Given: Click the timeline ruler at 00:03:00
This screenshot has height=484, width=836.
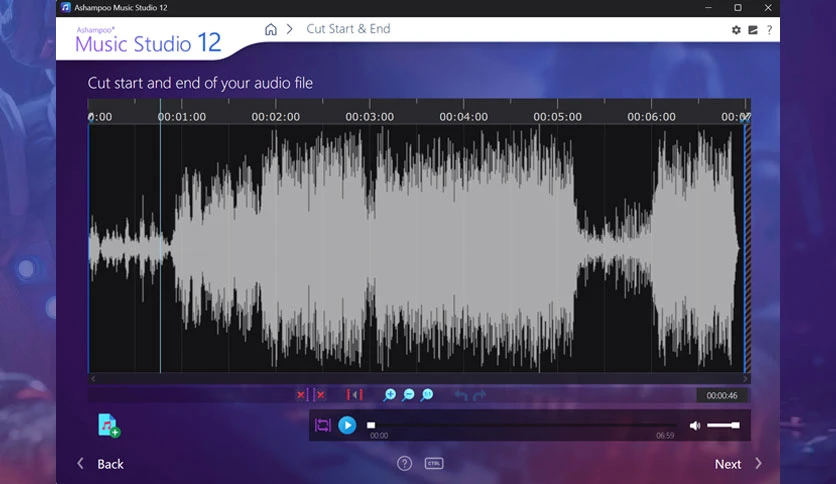Looking at the screenshot, I should pyautogui.click(x=369, y=117).
